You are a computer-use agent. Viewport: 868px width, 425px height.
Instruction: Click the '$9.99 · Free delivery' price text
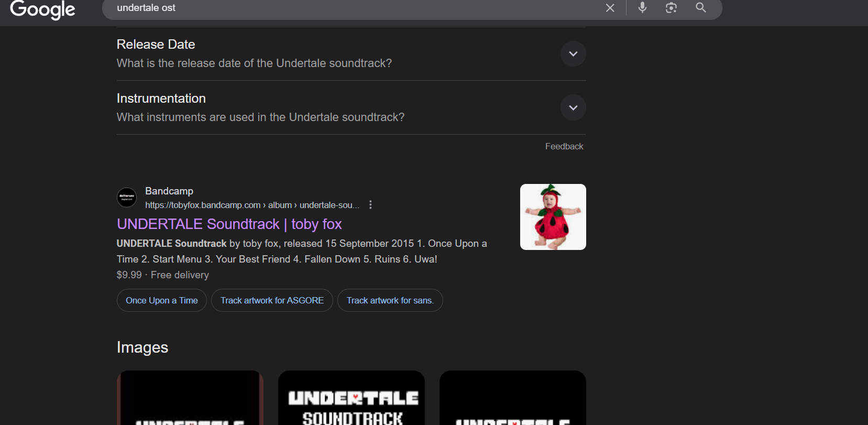point(163,275)
